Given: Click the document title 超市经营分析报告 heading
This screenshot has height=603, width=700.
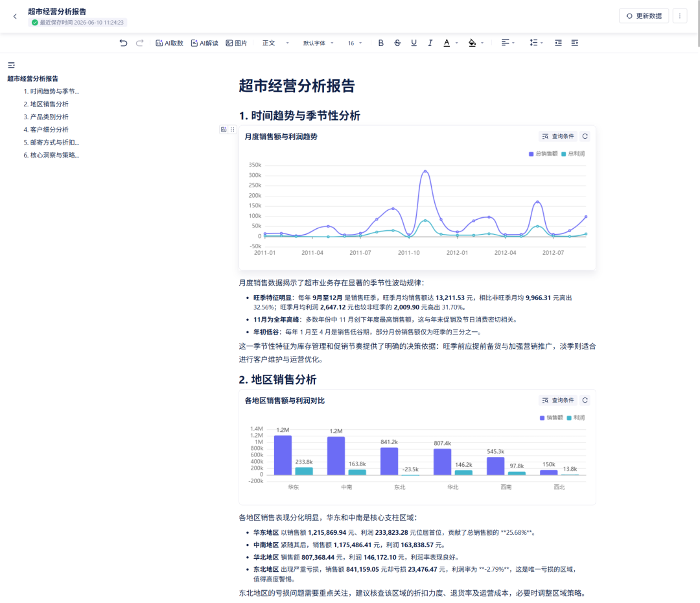Looking at the screenshot, I should (296, 86).
